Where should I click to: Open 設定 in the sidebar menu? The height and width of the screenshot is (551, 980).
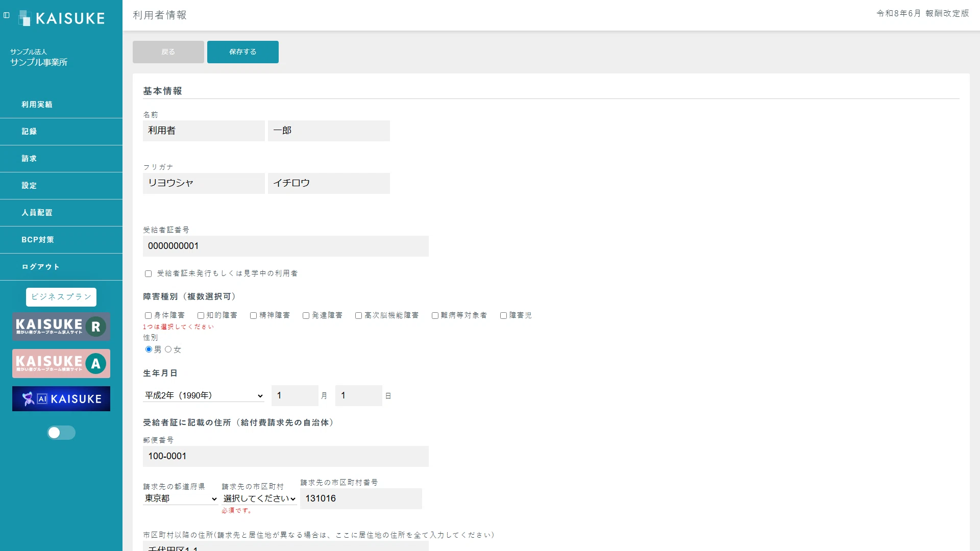tap(61, 186)
